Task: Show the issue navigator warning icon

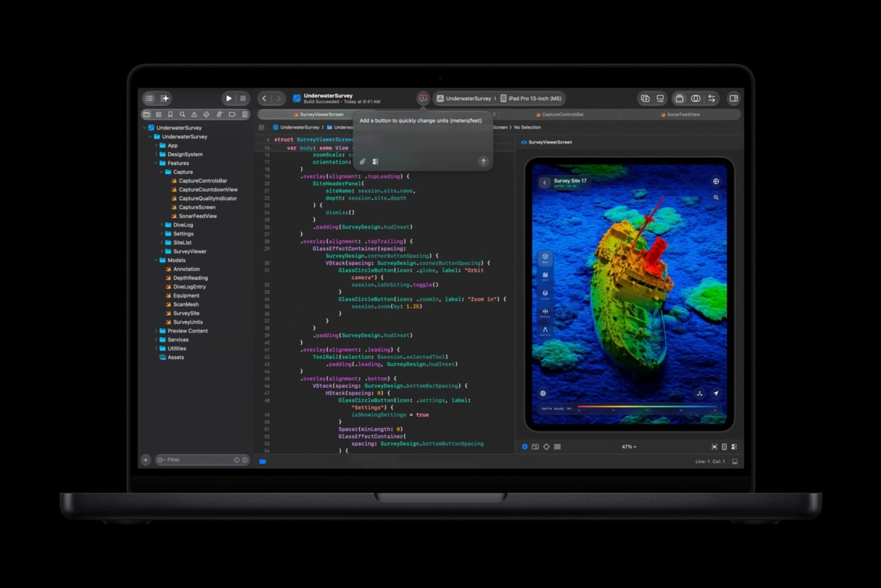Action: pos(194,115)
